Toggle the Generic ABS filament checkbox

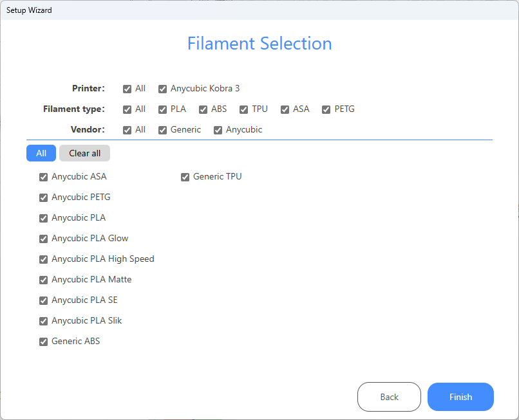coord(44,342)
